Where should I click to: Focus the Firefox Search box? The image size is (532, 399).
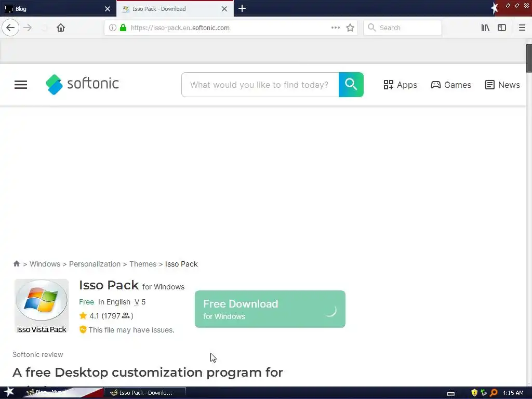tap(403, 28)
